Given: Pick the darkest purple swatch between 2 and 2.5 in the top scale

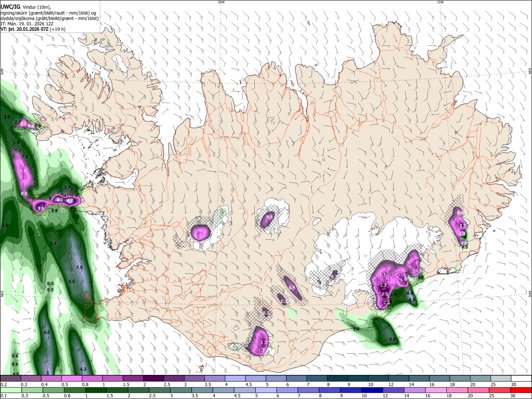Looking at the screenshot, I should coord(153,379).
